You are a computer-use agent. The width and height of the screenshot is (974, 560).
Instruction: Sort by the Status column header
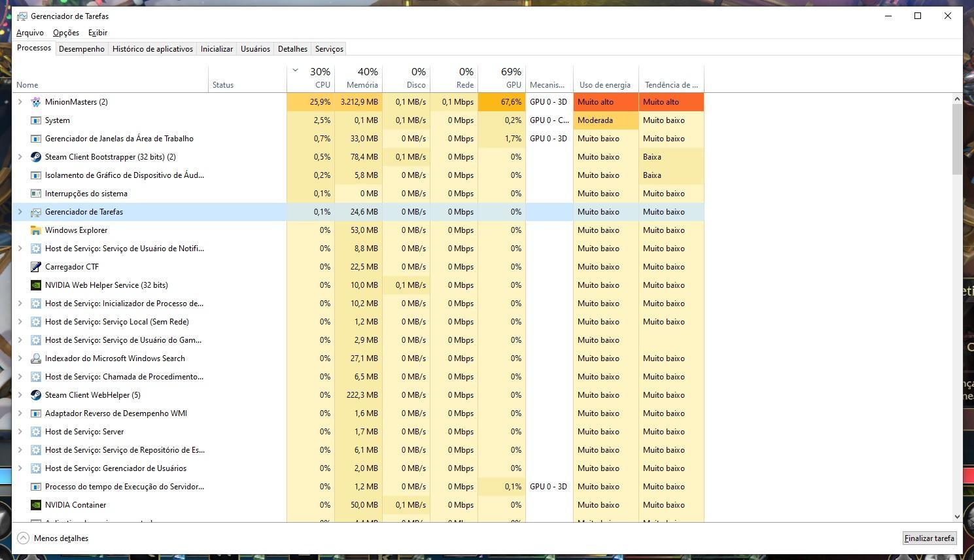coord(247,79)
